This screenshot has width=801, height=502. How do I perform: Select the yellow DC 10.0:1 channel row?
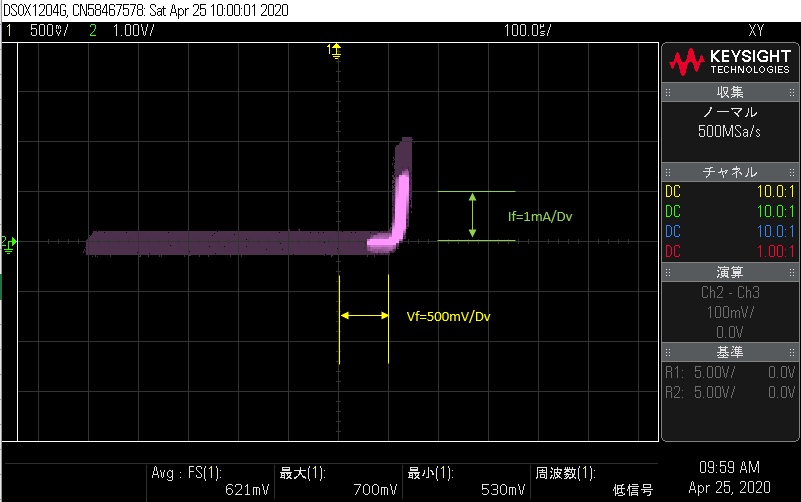click(x=729, y=191)
